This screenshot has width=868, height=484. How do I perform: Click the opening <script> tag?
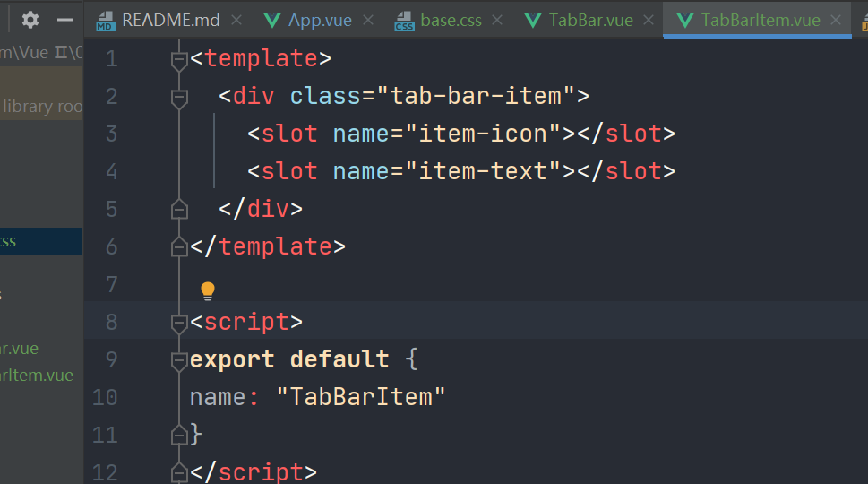point(246,323)
